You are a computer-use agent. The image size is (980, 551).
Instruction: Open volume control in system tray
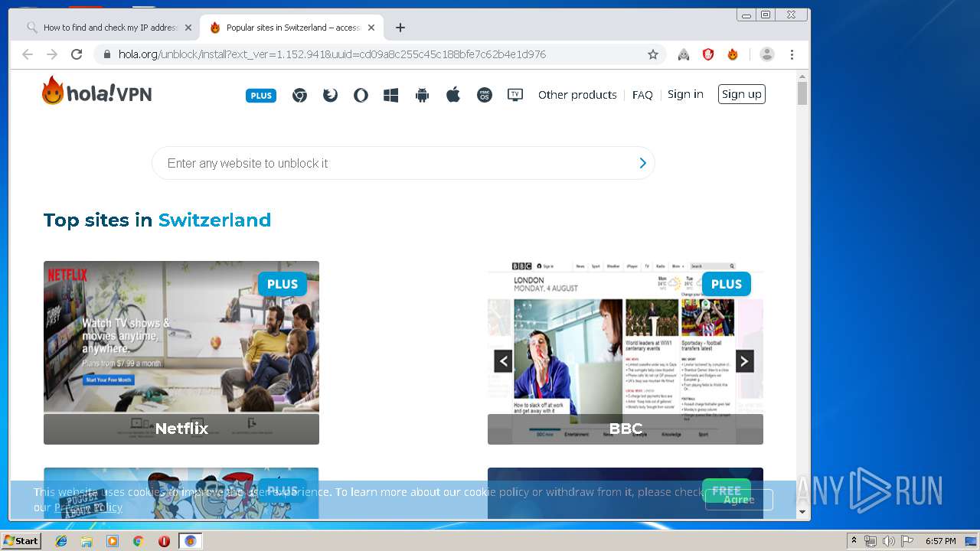[889, 541]
